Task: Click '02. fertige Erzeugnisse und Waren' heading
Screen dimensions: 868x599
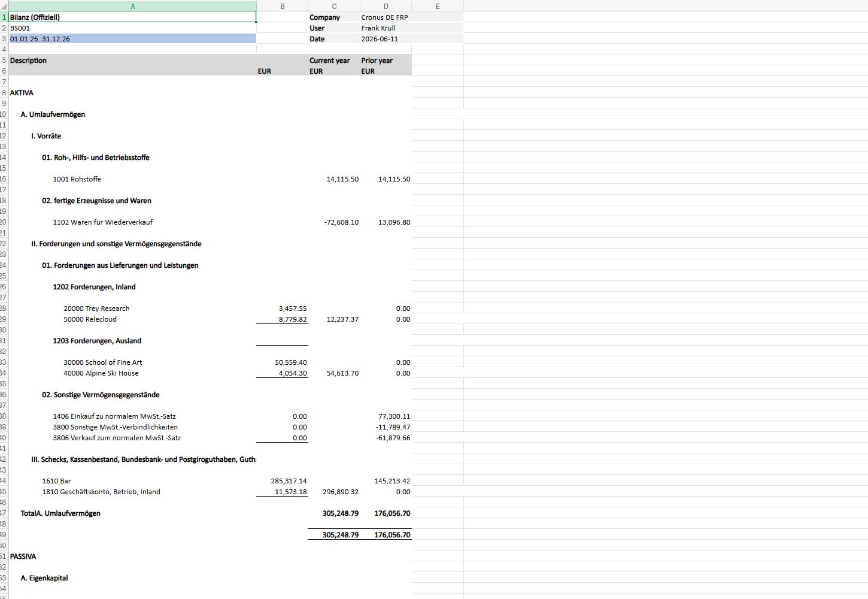Action: pyautogui.click(x=96, y=201)
